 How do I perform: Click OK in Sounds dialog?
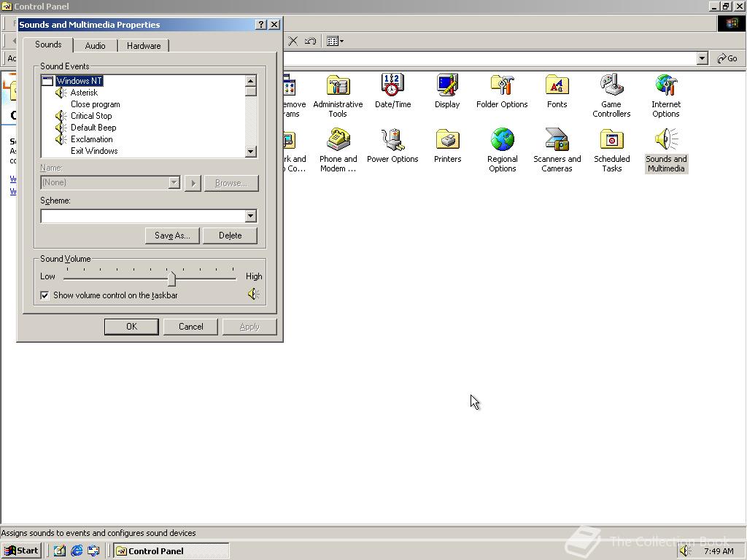click(131, 327)
